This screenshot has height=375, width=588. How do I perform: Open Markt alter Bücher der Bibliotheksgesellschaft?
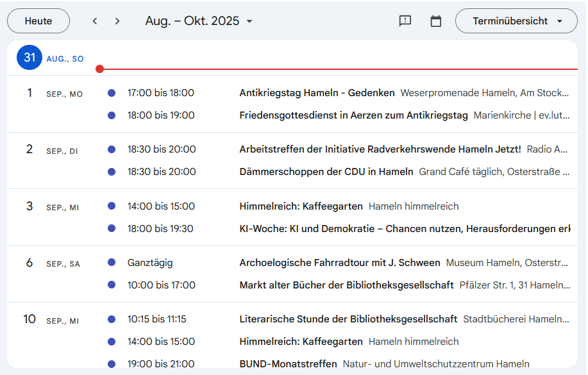(346, 285)
